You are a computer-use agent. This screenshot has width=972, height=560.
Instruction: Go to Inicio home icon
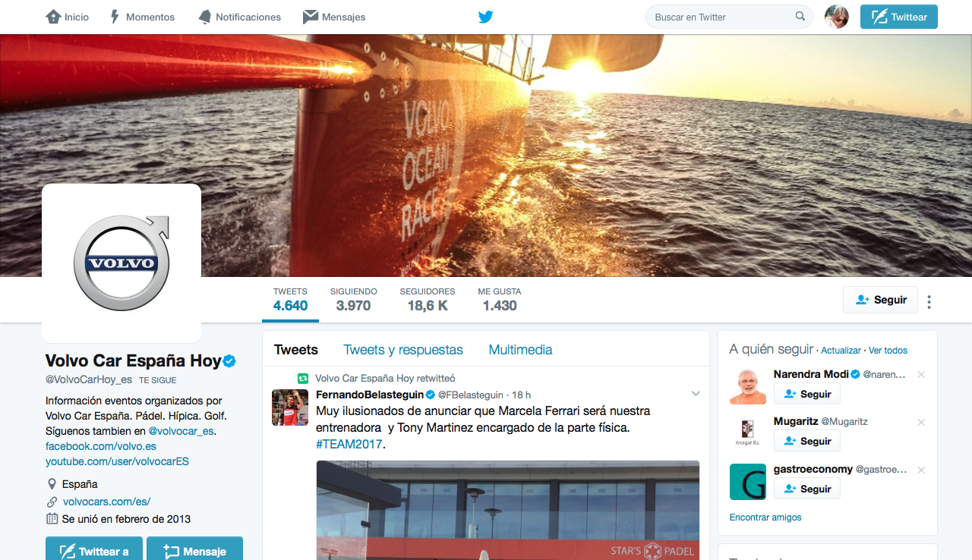click(x=53, y=17)
